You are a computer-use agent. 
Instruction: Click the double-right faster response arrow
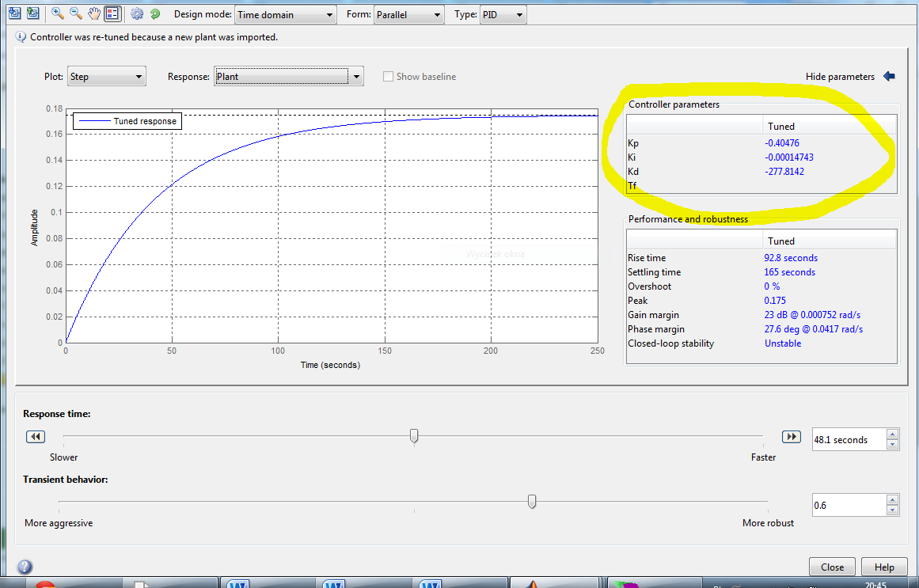(x=792, y=437)
